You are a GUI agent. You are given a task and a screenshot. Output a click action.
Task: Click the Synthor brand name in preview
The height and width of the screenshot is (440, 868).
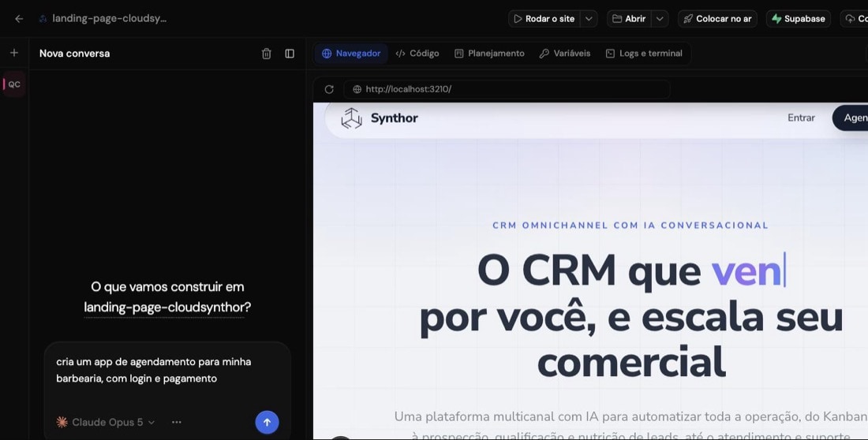(x=394, y=118)
